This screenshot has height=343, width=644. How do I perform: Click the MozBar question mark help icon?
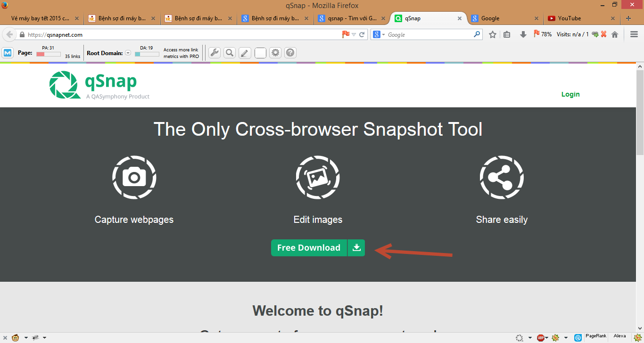[290, 53]
